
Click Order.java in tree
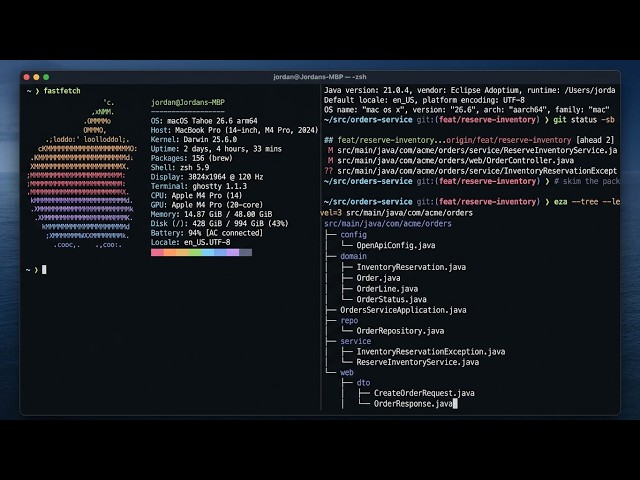point(378,278)
